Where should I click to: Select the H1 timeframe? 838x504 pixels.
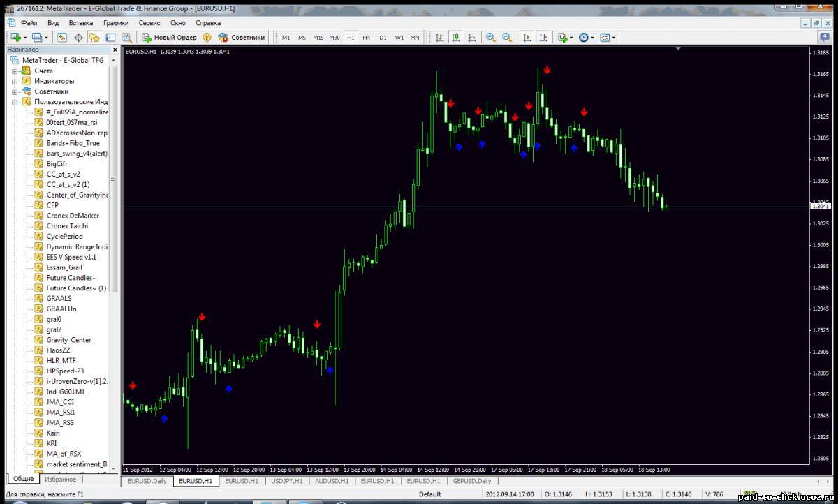351,37
